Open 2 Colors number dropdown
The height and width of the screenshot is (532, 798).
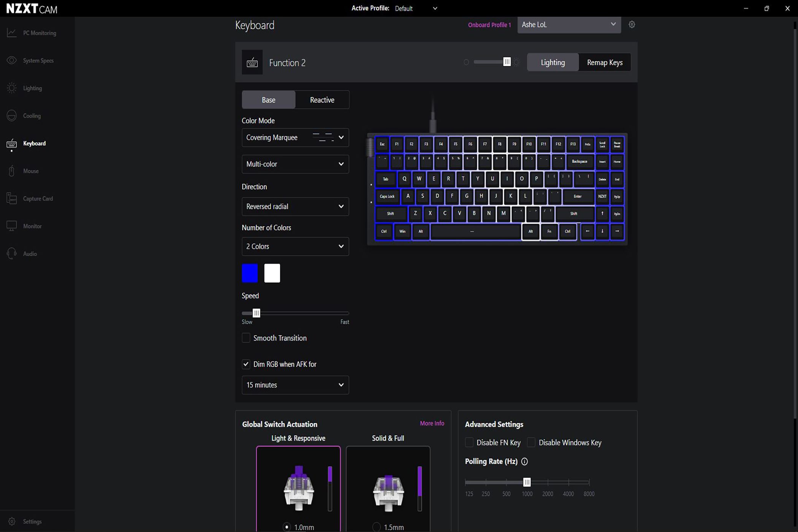[x=295, y=246]
